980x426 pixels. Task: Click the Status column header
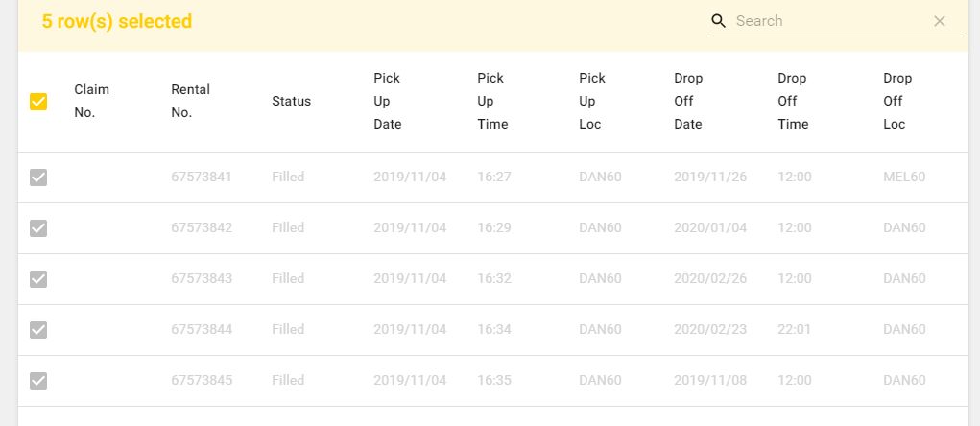pyautogui.click(x=291, y=101)
